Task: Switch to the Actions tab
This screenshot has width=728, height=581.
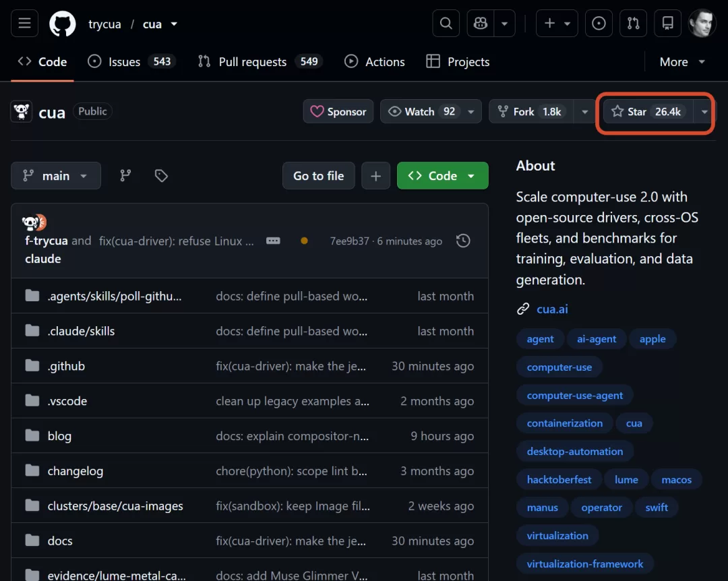Action: (375, 62)
